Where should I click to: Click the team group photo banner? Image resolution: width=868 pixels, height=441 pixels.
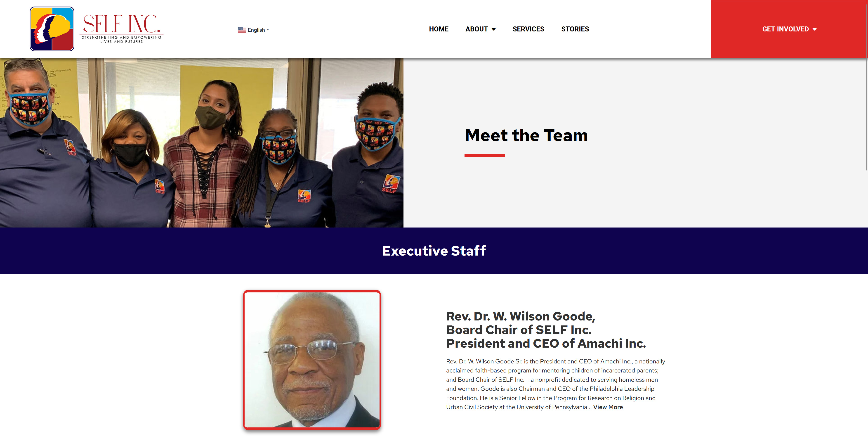pyautogui.click(x=201, y=143)
